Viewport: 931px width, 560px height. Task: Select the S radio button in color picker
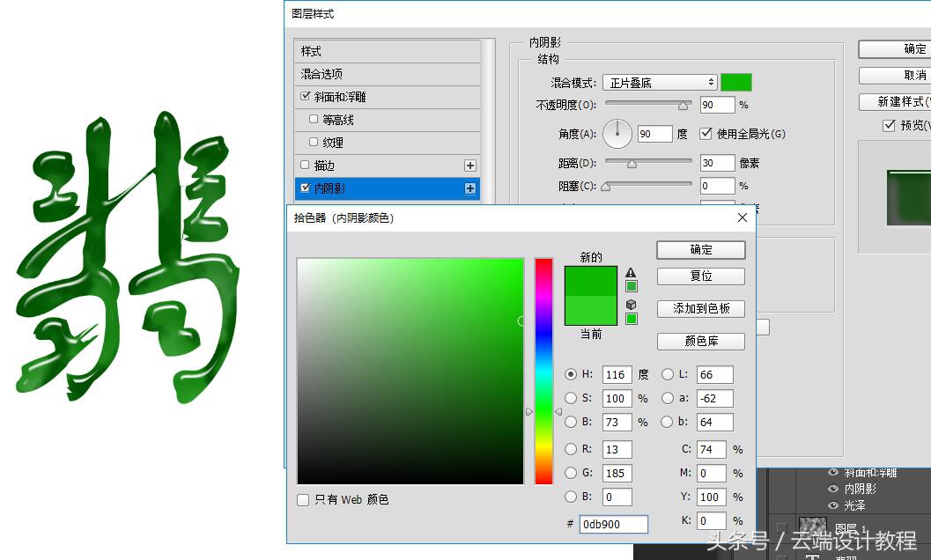point(571,398)
